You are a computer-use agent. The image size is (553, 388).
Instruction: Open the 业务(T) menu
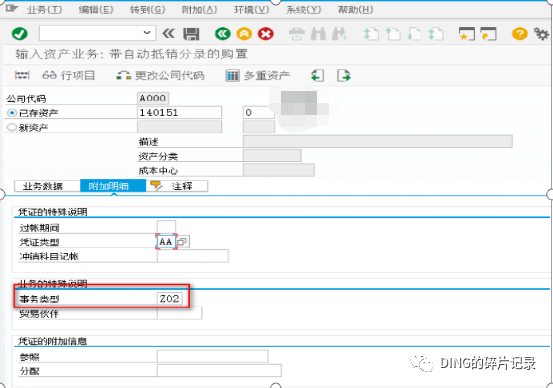(x=44, y=10)
